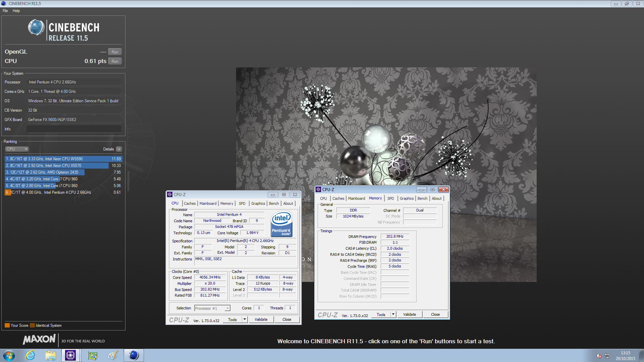Select ranking row Intel Core i7 CPU 860
Viewport: 644px width, 362px height.
(x=63, y=186)
